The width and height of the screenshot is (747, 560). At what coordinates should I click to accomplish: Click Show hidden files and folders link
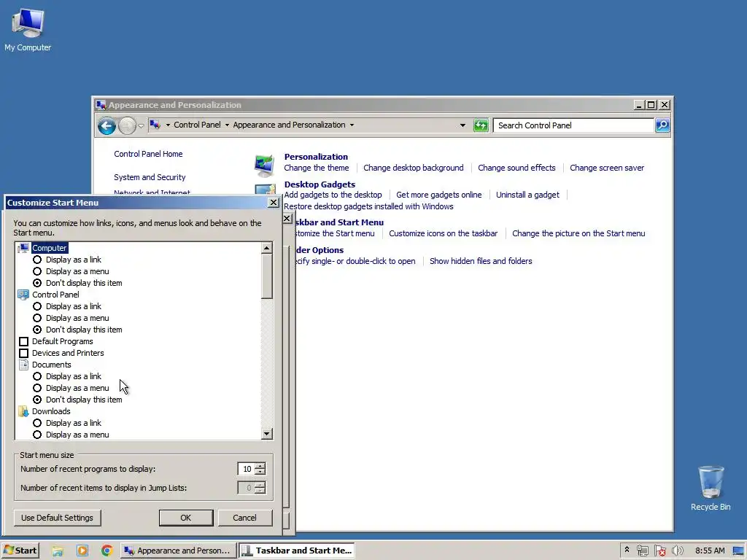tap(481, 261)
